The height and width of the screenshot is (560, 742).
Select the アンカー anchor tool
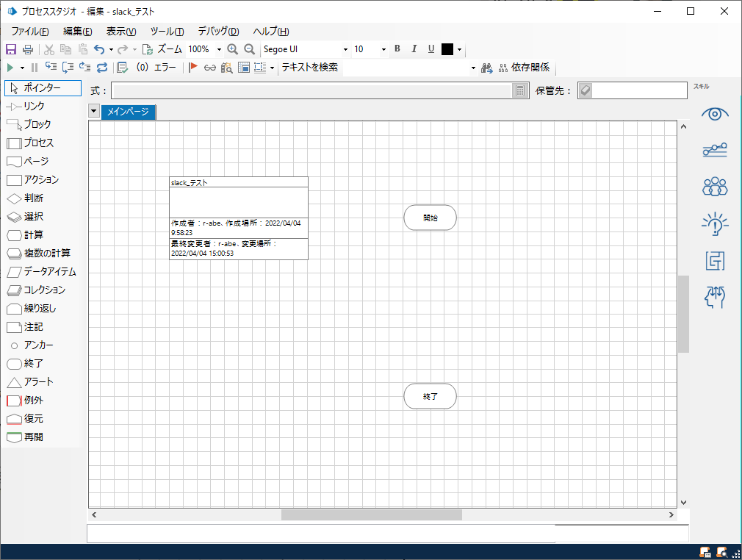(43, 345)
